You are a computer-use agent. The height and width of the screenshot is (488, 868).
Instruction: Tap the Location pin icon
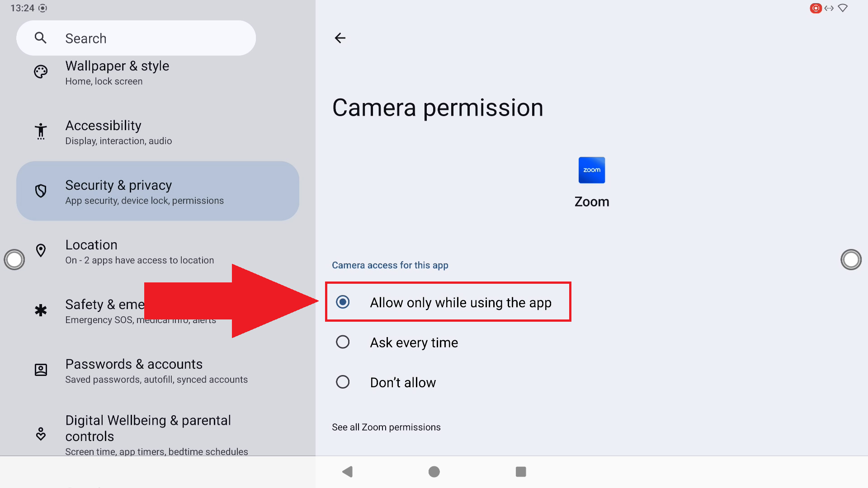click(x=41, y=251)
